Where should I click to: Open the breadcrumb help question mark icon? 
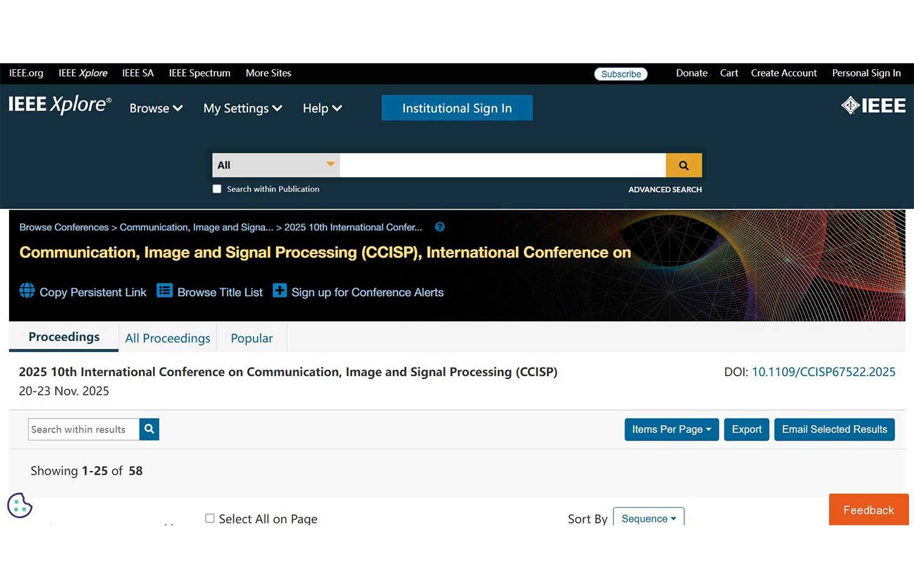pyautogui.click(x=440, y=227)
